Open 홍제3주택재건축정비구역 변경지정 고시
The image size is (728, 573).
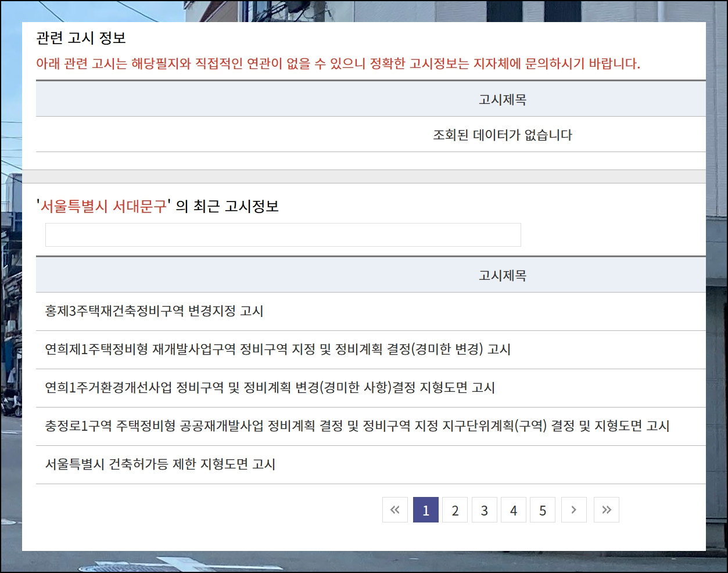(x=154, y=311)
